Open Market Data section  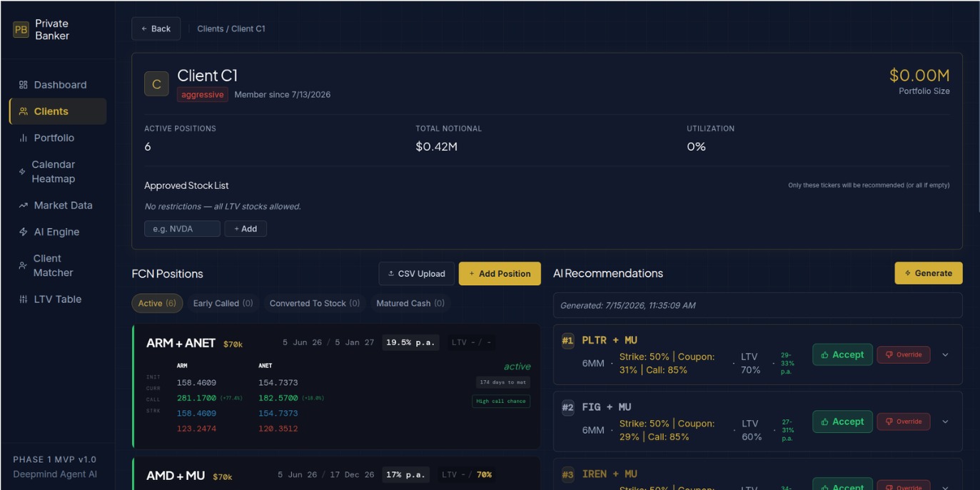coord(58,205)
